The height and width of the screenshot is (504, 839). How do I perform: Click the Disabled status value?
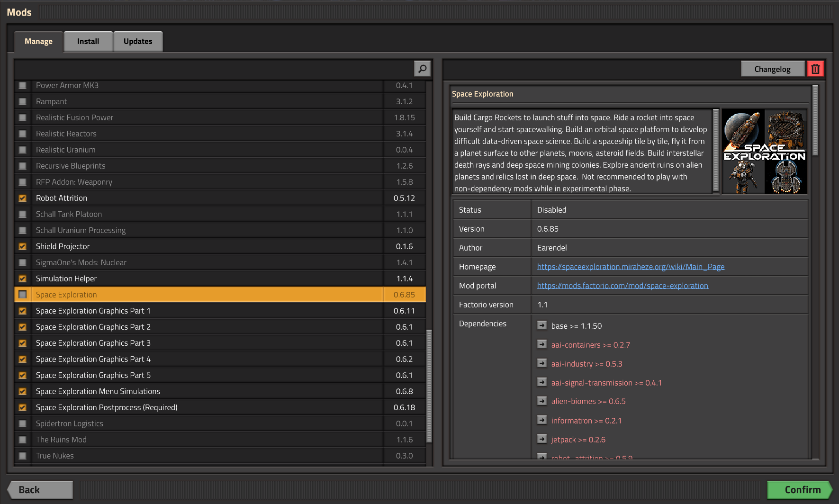(551, 210)
